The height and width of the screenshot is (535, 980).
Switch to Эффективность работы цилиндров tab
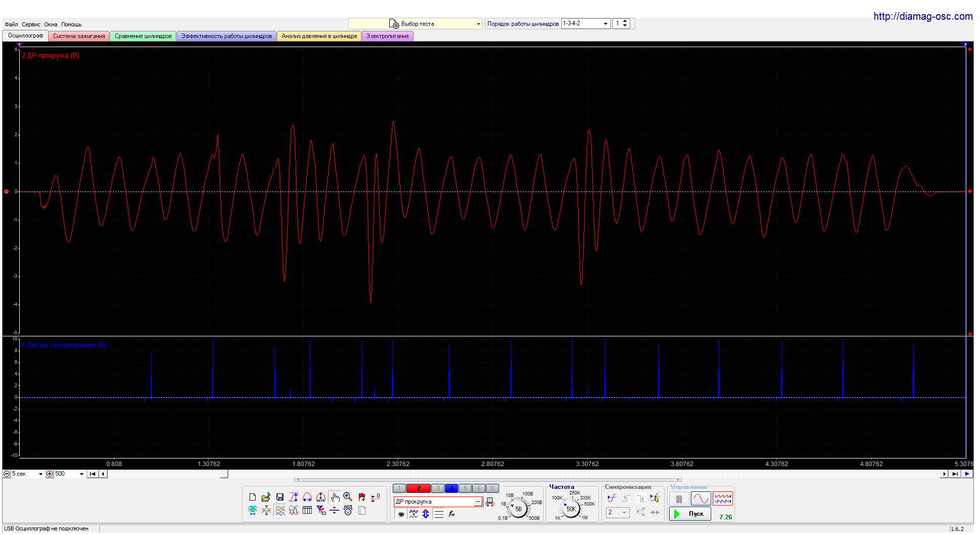tap(227, 36)
